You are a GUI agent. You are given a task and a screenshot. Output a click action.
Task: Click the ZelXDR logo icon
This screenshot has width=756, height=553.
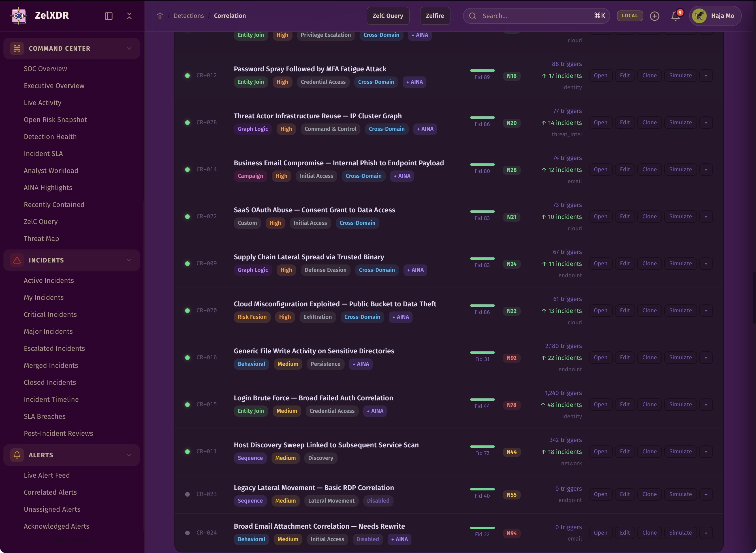click(19, 16)
